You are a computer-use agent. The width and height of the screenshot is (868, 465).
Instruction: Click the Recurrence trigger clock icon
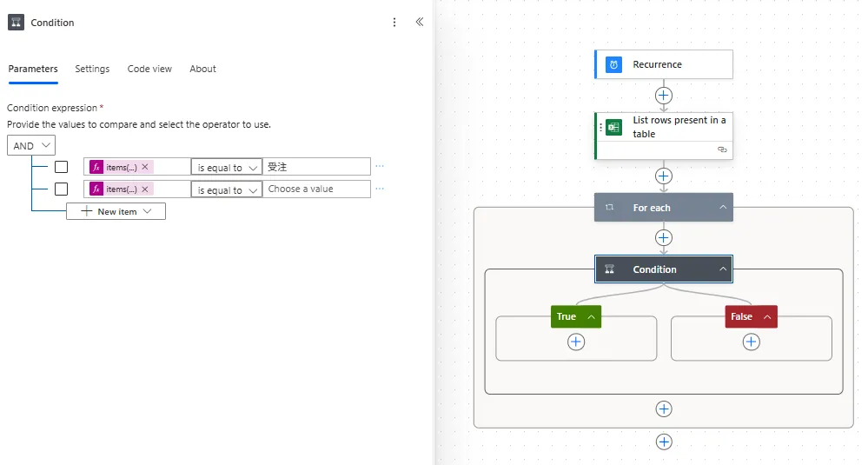(613, 64)
